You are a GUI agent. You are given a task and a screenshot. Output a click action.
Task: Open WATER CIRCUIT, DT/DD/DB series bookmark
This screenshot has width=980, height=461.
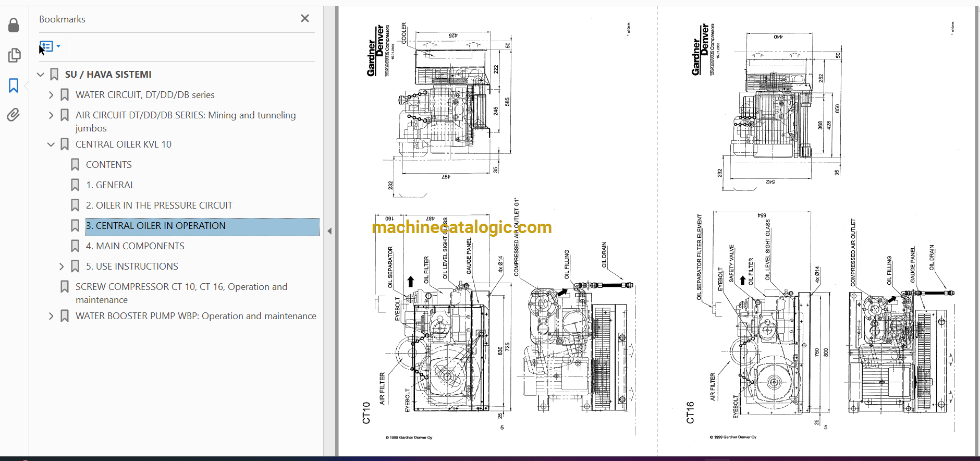coord(145,95)
